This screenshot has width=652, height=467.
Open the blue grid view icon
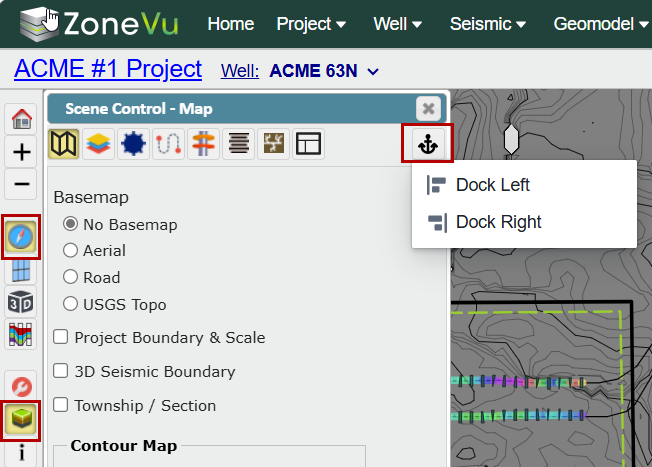point(21,270)
